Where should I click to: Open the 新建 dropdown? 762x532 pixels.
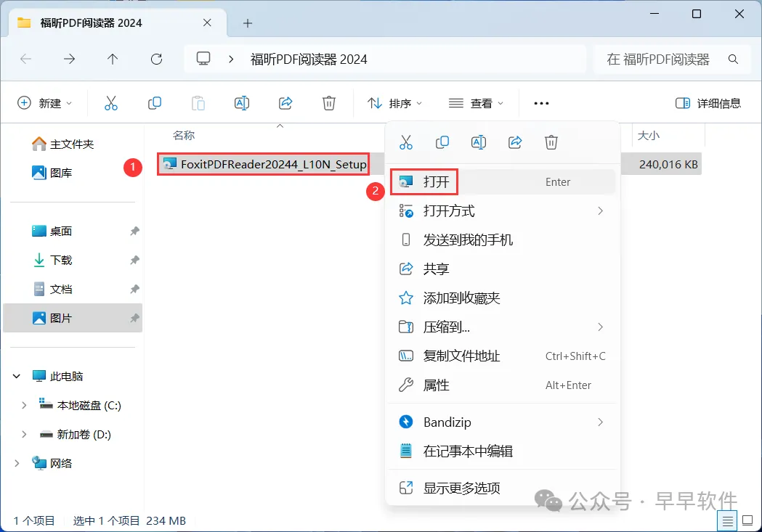click(45, 103)
